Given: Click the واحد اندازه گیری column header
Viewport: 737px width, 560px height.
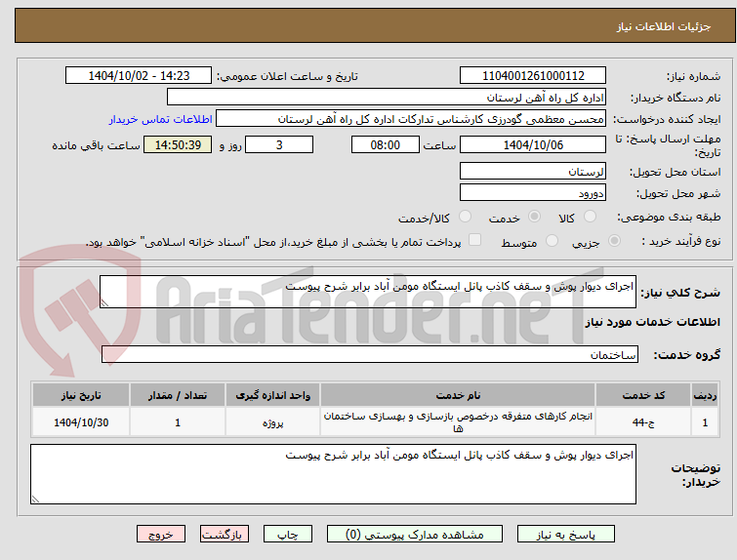Looking at the screenshot, I should click(272, 395).
